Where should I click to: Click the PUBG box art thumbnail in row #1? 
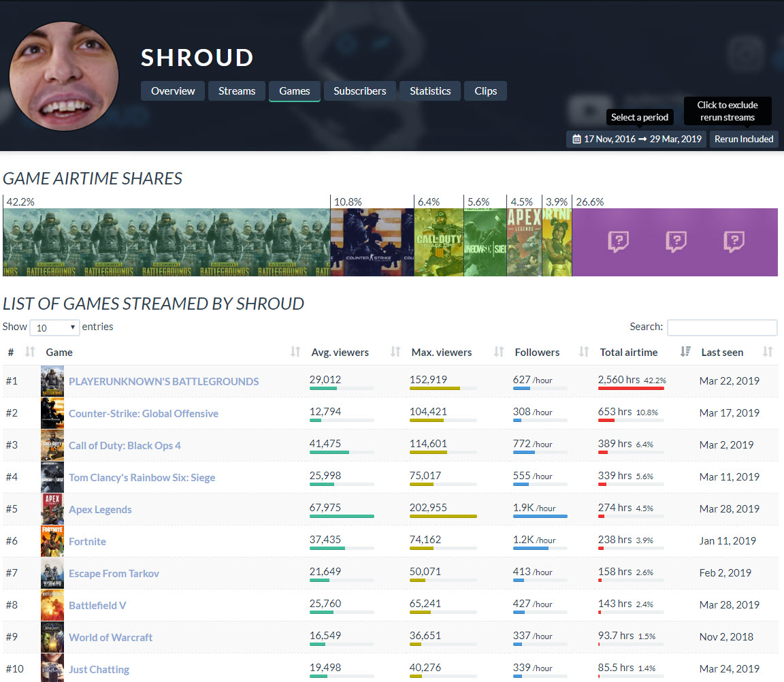[x=52, y=381]
